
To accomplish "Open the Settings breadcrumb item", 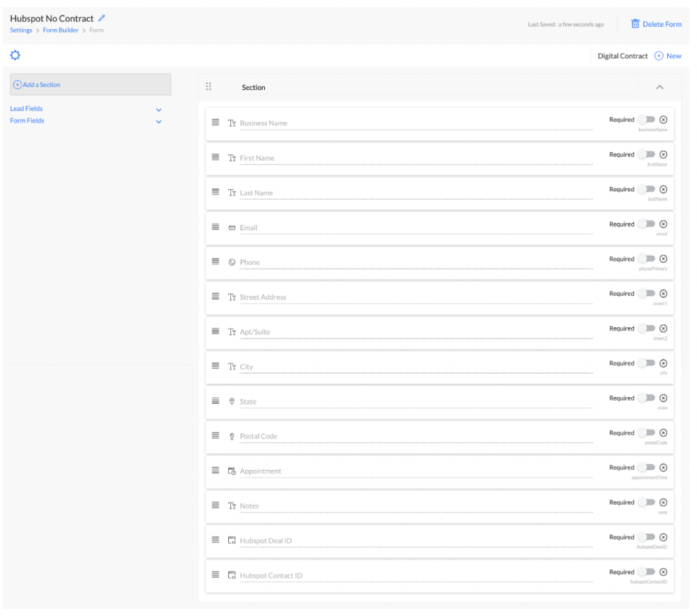I will click(x=21, y=30).
